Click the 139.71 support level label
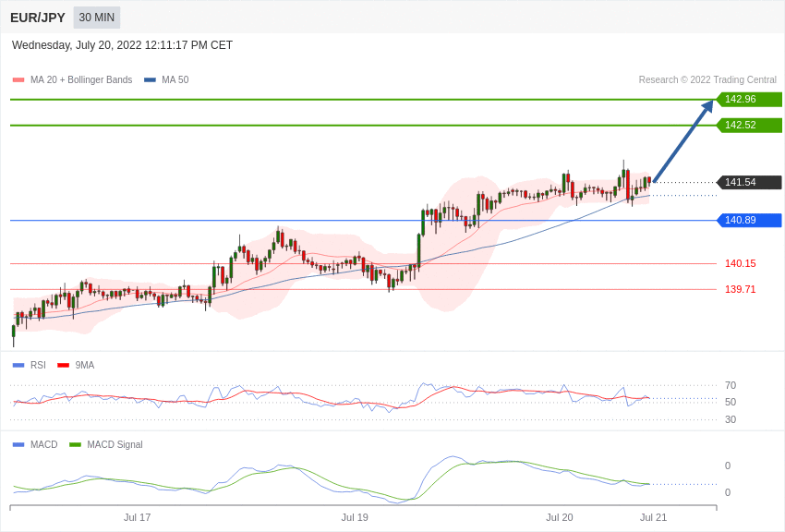This screenshot has height=532, width=785. coord(741,289)
